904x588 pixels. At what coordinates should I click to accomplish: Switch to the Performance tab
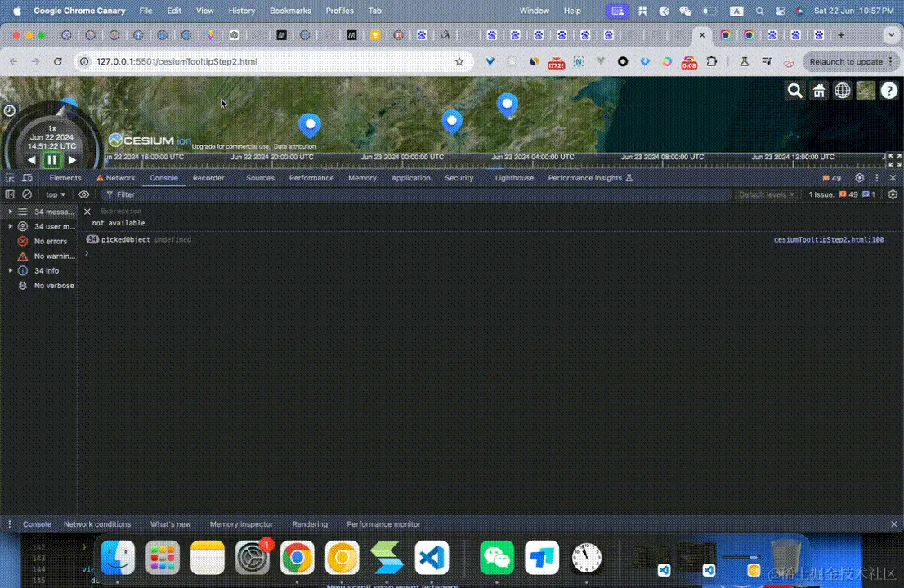[x=311, y=178]
